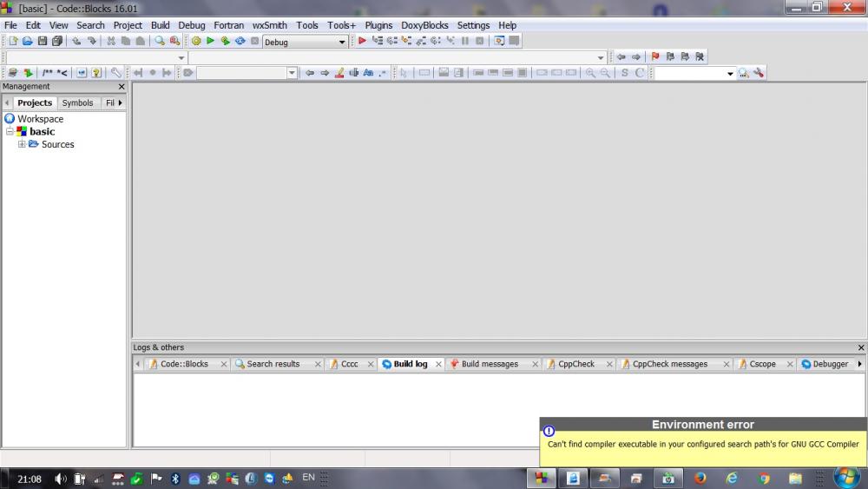
Task: Start debugging with the red arrow icon
Action: point(362,41)
